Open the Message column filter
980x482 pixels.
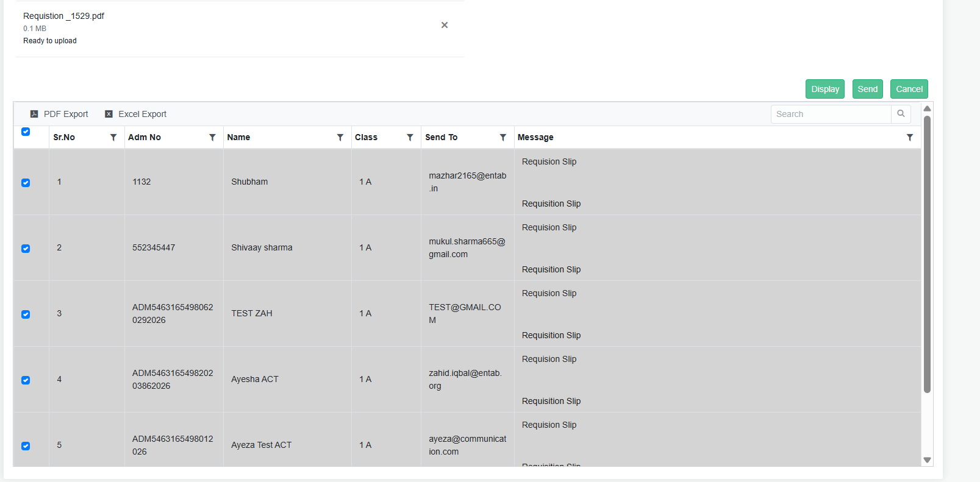(x=910, y=138)
